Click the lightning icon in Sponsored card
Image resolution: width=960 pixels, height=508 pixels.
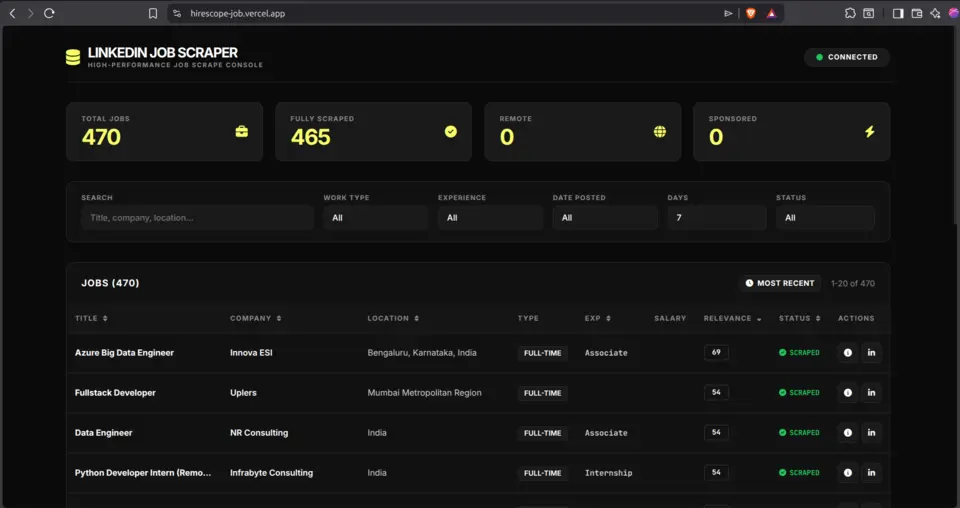tap(869, 132)
